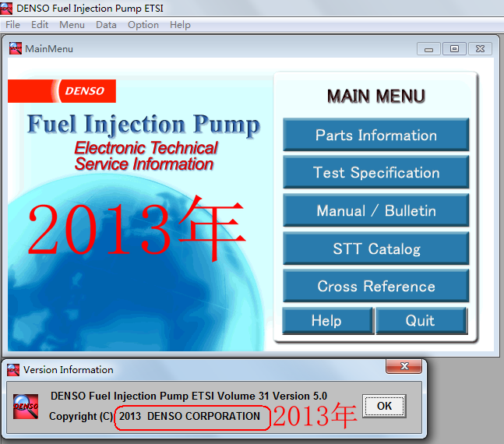Open the Option menu
The height and width of the screenshot is (444, 504).
click(x=143, y=25)
